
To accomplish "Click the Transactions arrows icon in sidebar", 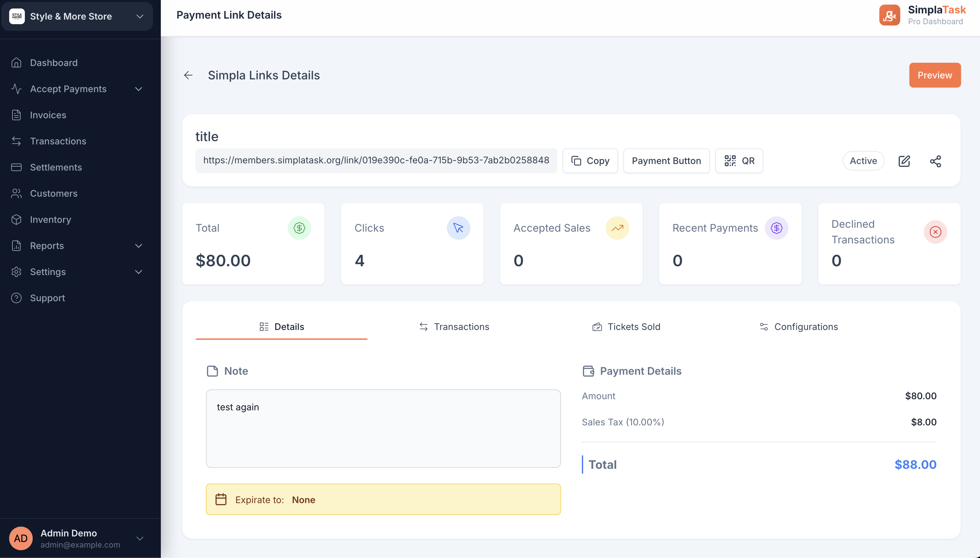I will (x=16, y=141).
